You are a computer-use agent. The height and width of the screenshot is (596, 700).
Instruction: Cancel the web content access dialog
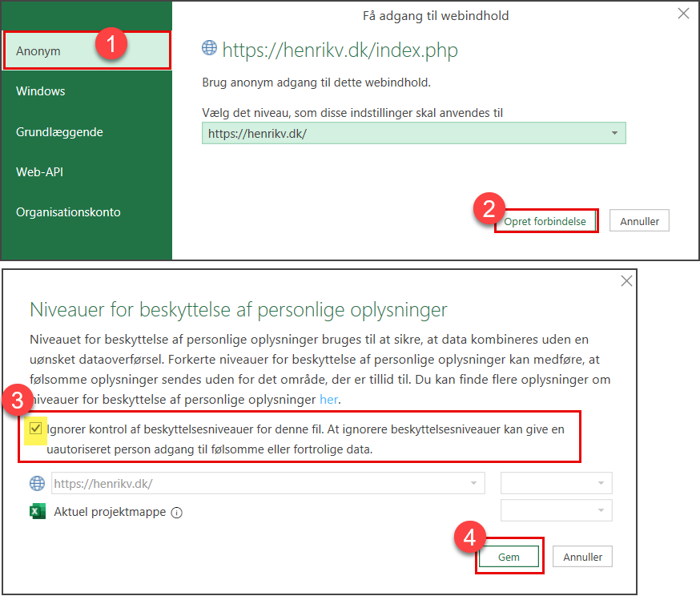639,221
